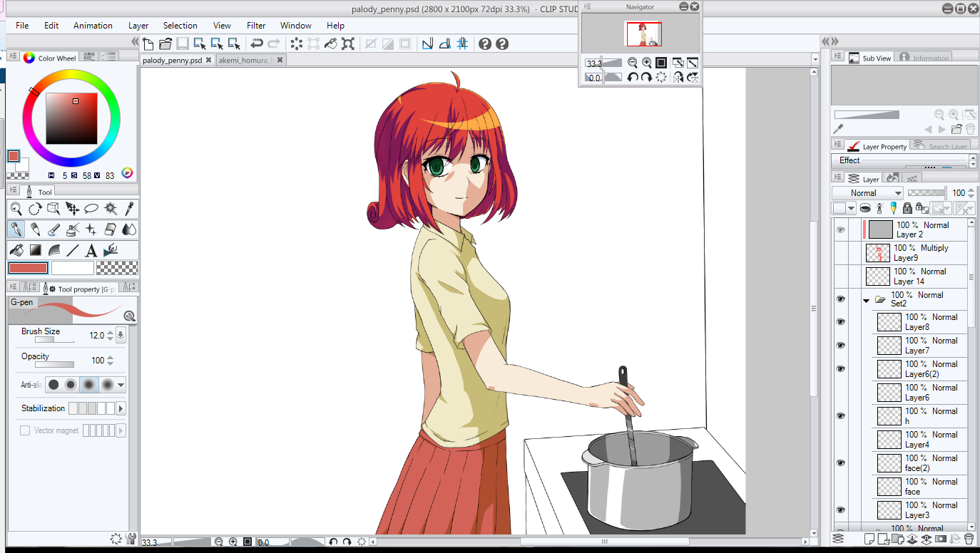Select the Rotate view tool

35,209
